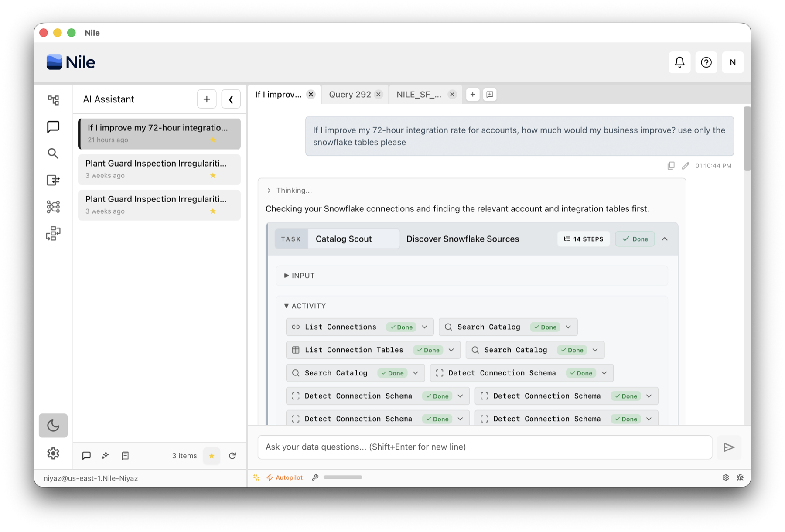Click the 3 items count label
The image size is (785, 532).
point(184,456)
